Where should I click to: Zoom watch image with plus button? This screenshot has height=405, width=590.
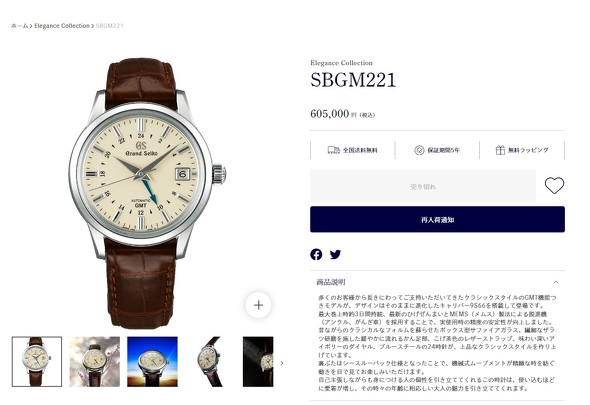coord(259,305)
